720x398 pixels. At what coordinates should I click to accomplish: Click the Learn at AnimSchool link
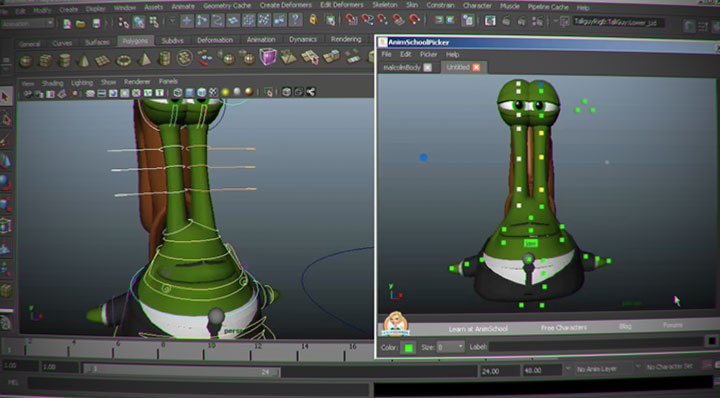point(478,329)
